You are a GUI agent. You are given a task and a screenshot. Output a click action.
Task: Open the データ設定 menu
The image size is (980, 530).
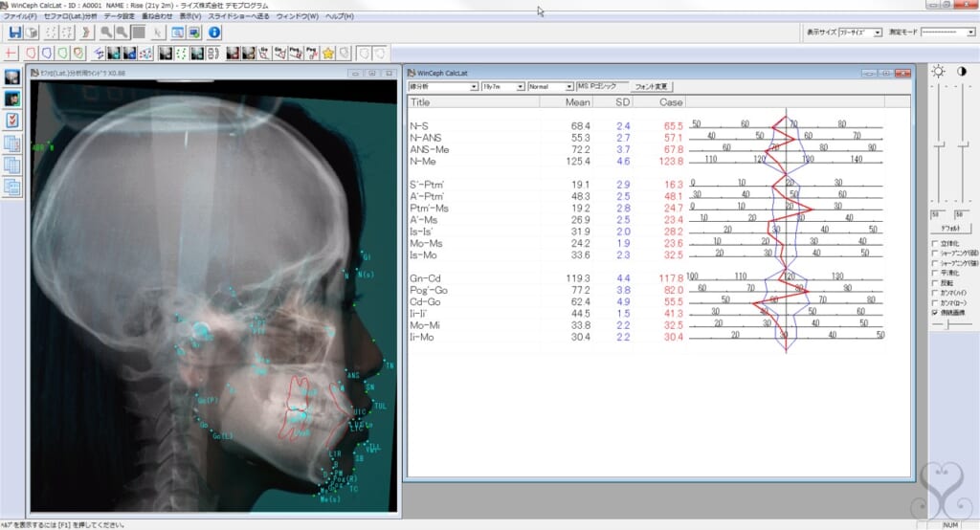(x=119, y=16)
